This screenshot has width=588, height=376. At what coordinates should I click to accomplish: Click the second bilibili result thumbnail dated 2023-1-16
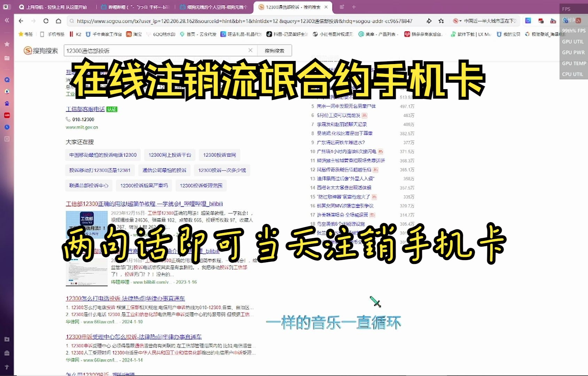tap(87, 272)
